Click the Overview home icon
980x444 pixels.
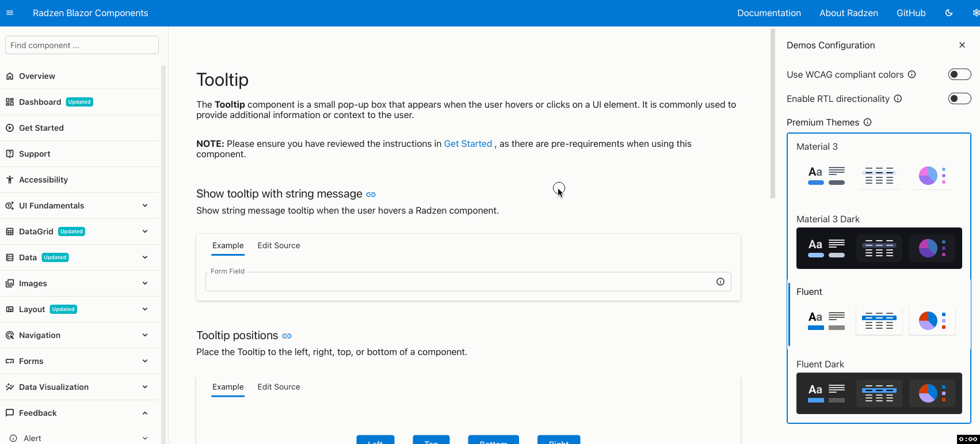10,76
